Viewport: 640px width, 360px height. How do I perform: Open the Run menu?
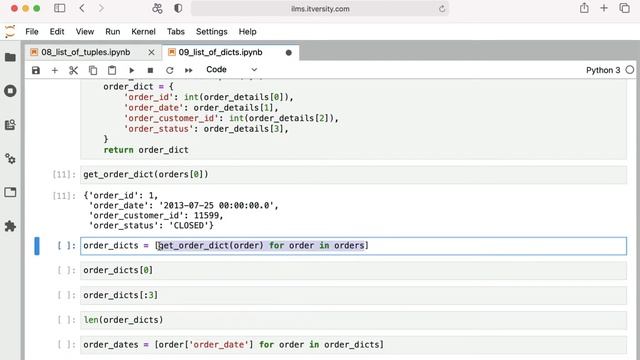pyautogui.click(x=113, y=31)
